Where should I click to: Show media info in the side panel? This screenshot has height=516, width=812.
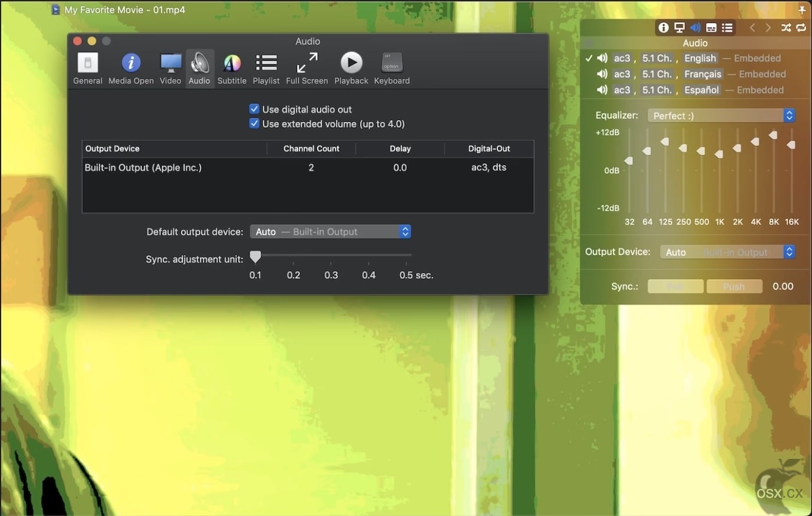click(x=664, y=28)
